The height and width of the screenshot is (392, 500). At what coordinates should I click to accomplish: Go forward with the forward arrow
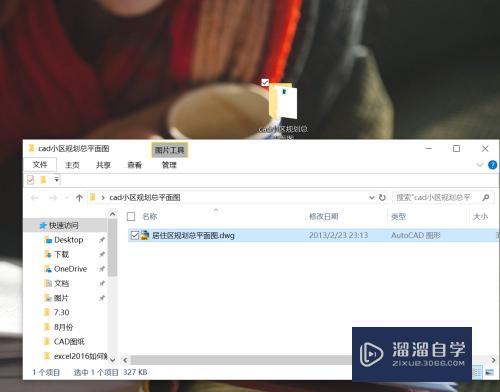click(x=53, y=198)
